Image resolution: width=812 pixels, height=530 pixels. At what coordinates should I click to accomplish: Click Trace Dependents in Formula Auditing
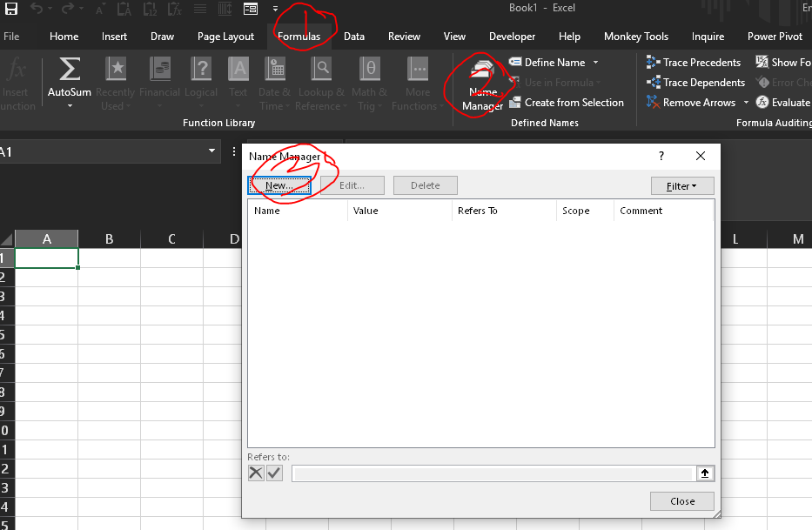(695, 83)
